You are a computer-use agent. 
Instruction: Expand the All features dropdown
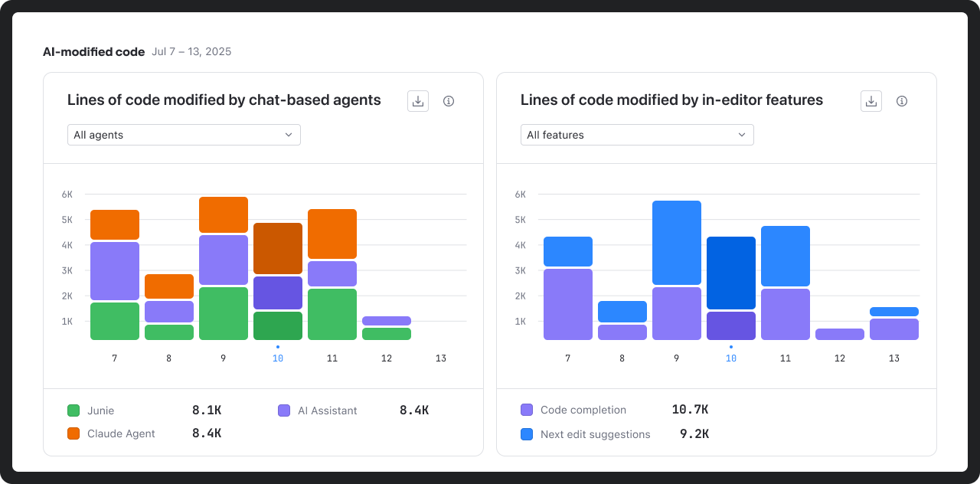tap(637, 135)
